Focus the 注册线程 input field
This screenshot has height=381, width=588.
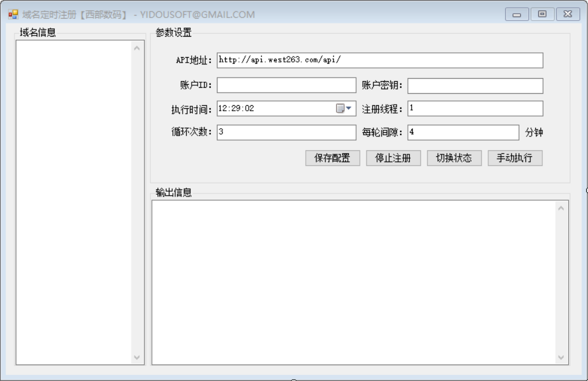[476, 109]
